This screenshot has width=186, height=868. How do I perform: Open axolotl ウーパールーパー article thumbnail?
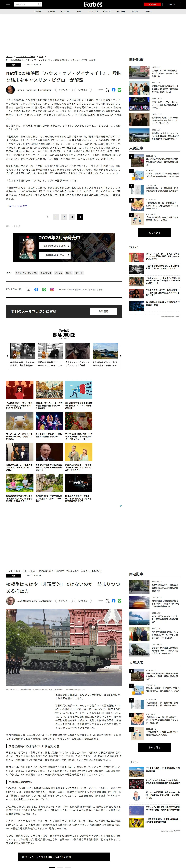click(x=20, y=421)
